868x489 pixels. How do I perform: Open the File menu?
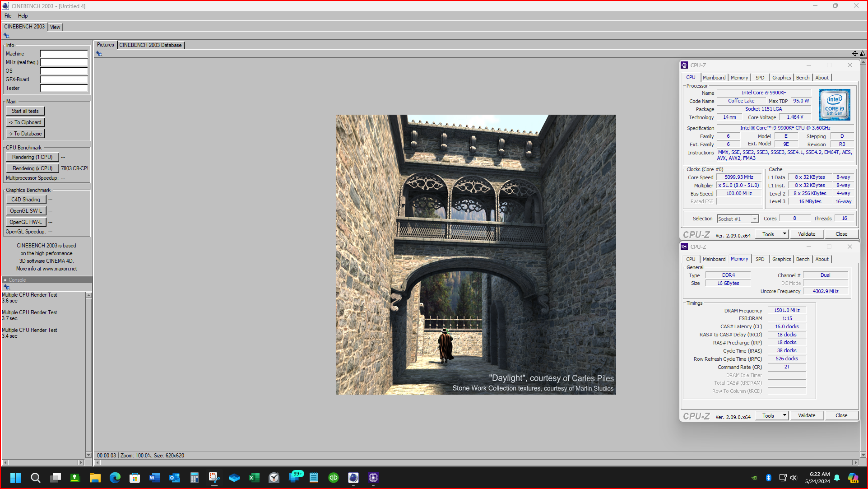(8, 16)
